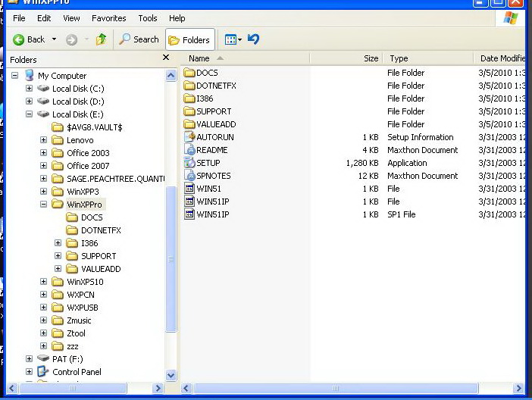Viewport: 532px width, 400px height.
Task: Click the folder tree scroll-up arrow
Action: (171, 75)
